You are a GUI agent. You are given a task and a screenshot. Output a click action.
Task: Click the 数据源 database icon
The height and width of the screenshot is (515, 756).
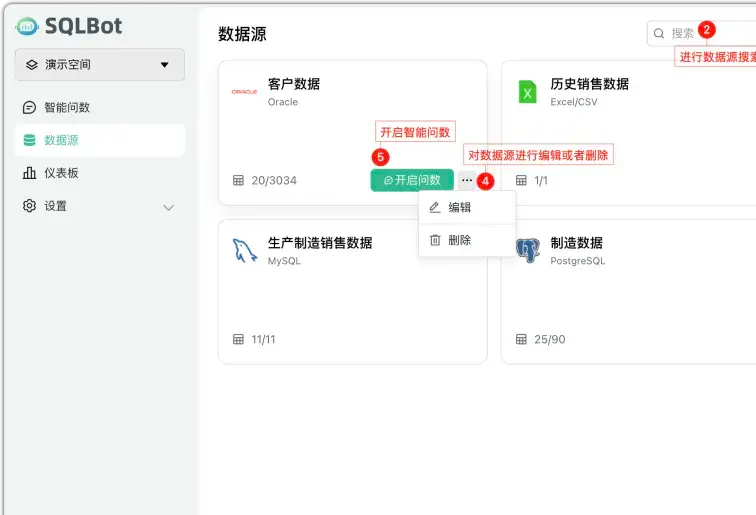[x=29, y=140]
